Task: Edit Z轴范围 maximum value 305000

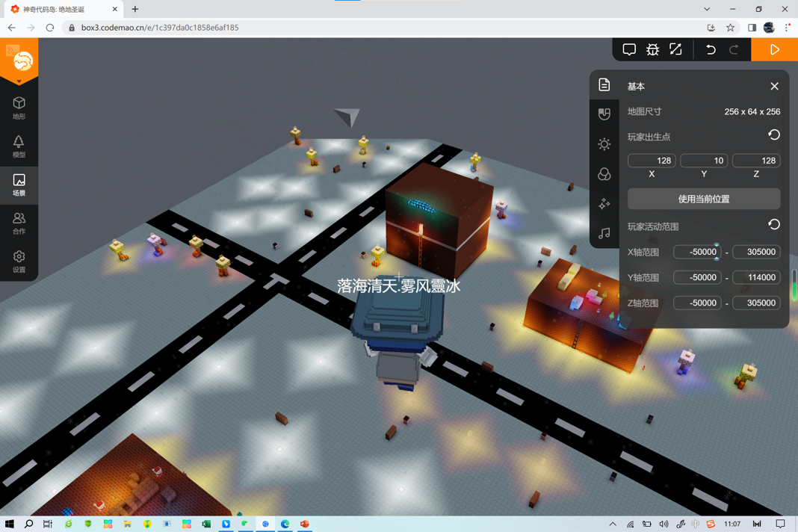Action: [756, 303]
